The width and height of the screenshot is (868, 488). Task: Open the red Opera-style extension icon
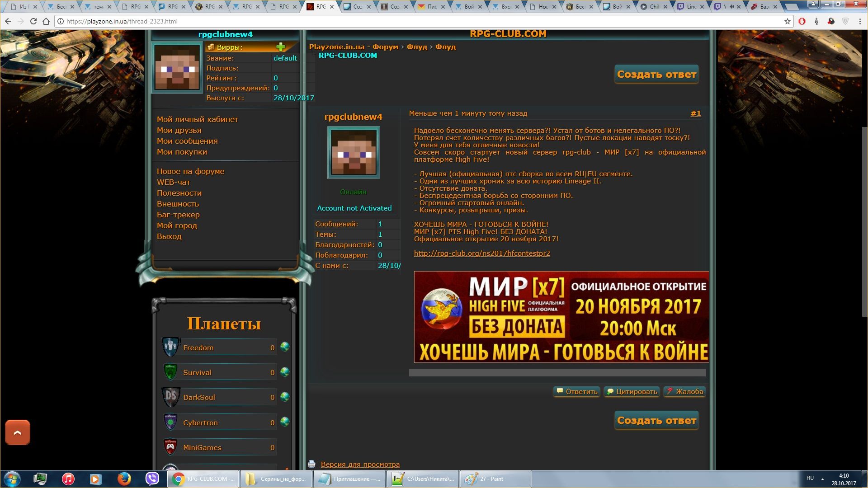click(802, 21)
